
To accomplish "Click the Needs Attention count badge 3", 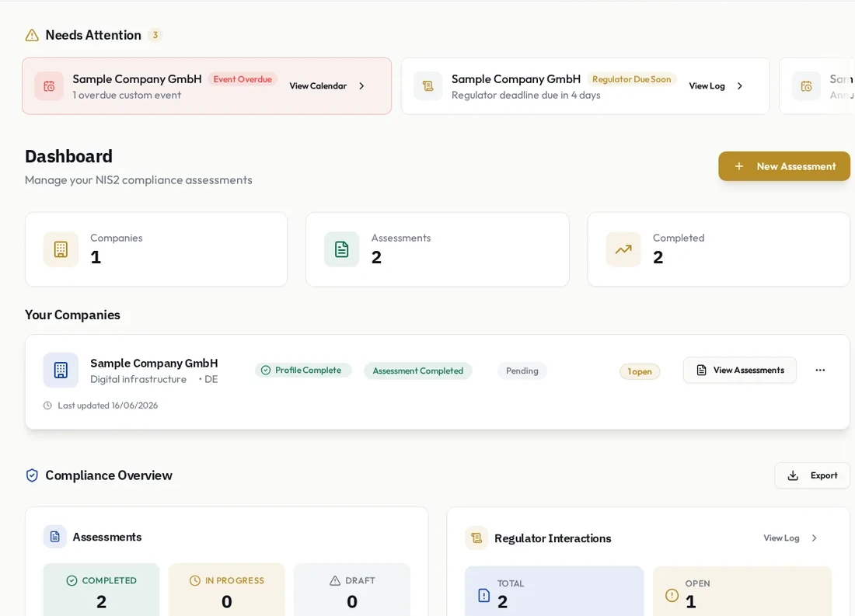I will [x=155, y=35].
